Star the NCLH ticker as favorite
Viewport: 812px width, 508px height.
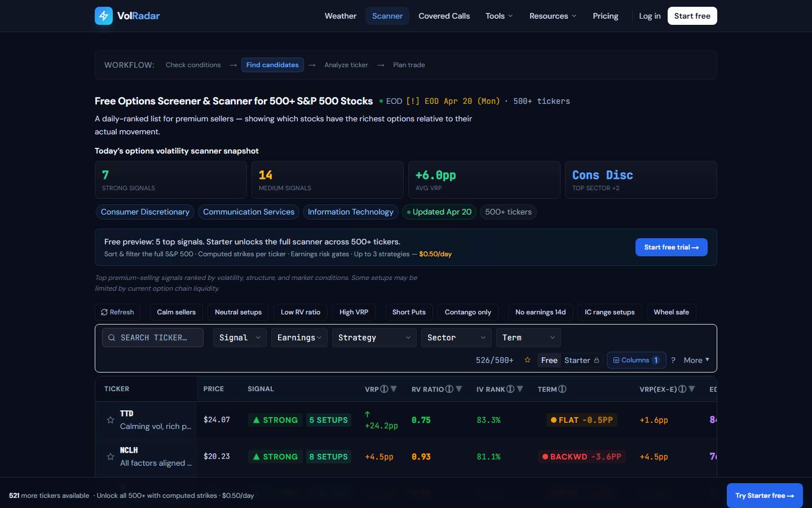tap(111, 457)
